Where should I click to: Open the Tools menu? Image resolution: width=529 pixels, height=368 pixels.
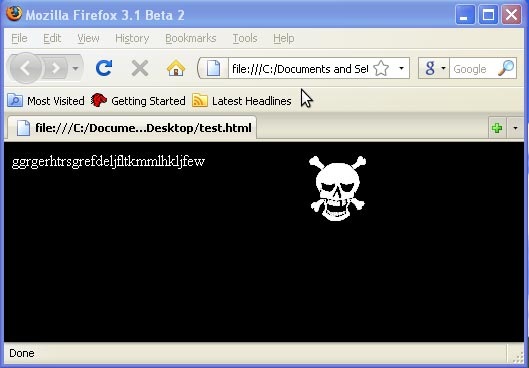[245, 38]
